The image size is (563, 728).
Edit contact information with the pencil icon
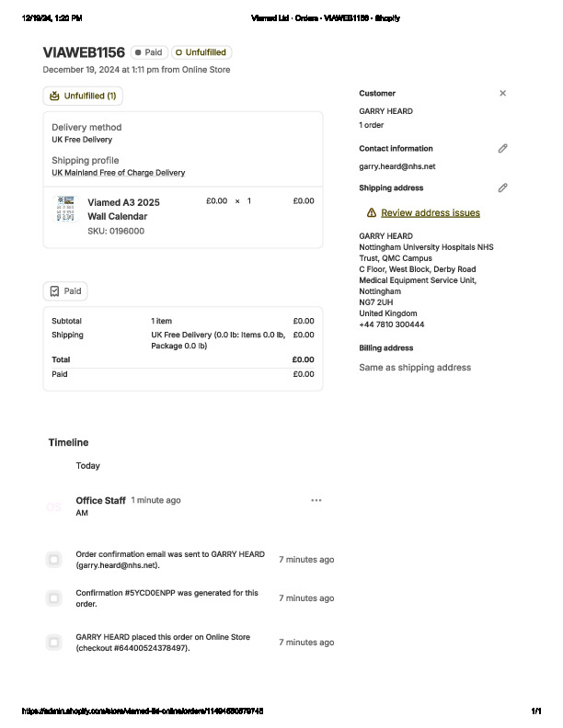[502, 148]
